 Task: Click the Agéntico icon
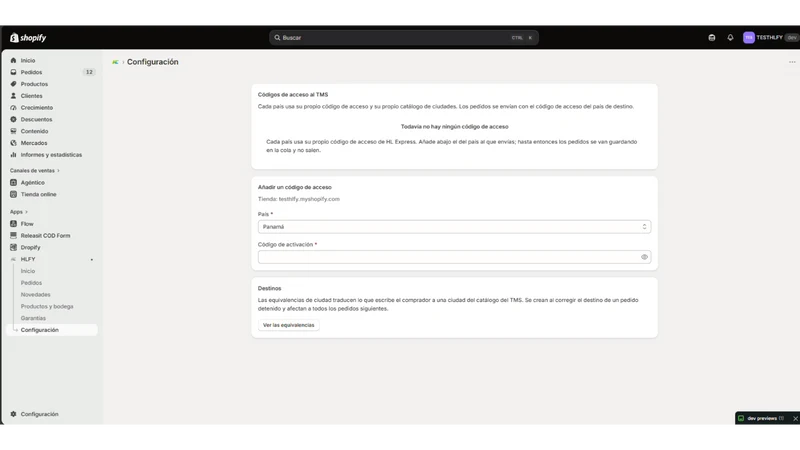tap(13, 183)
